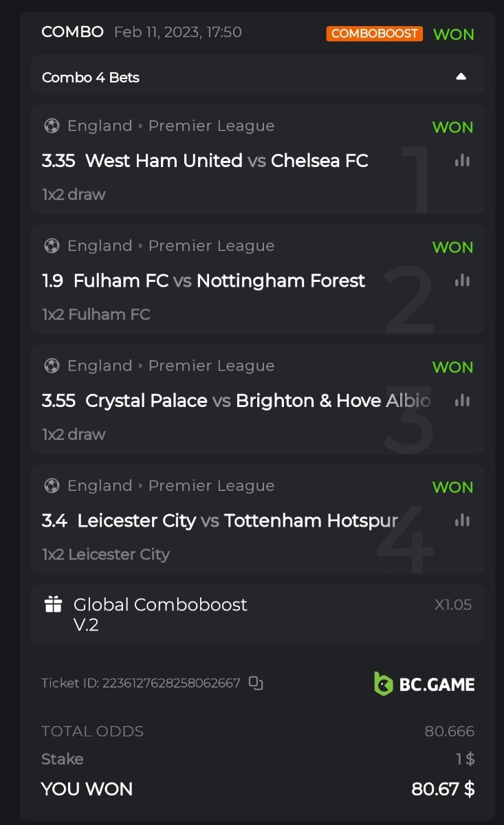Screen dimensions: 504x825
Task: Open West Ham United vs Chelsea FC match
Action: [226, 161]
